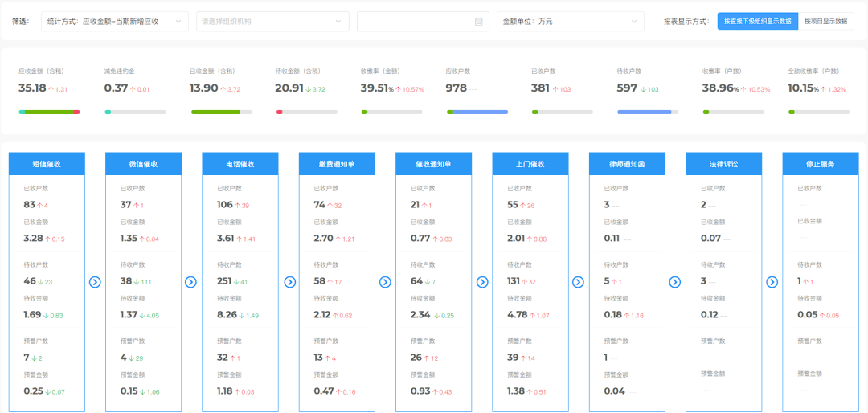
Task: Click arrow between 催收通知单 and 上门催收
Action: (482, 282)
